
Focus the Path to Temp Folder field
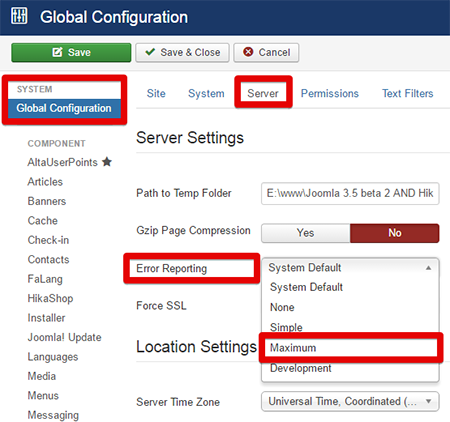point(350,193)
